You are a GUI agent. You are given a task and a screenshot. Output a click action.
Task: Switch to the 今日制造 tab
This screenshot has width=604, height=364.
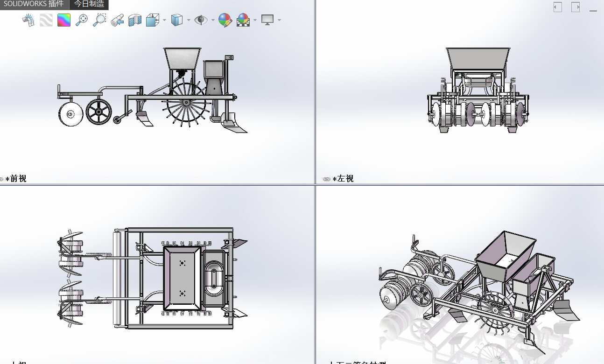(x=89, y=4)
